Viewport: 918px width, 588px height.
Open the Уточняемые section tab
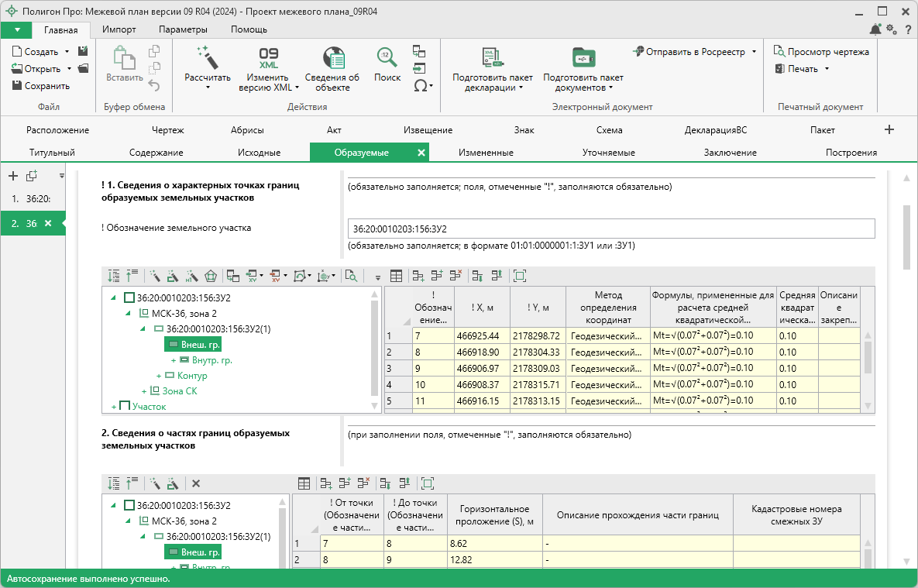click(608, 153)
